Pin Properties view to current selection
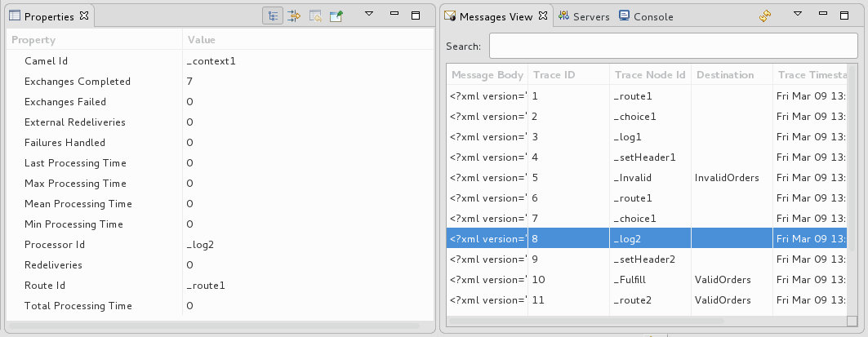 point(336,16)
